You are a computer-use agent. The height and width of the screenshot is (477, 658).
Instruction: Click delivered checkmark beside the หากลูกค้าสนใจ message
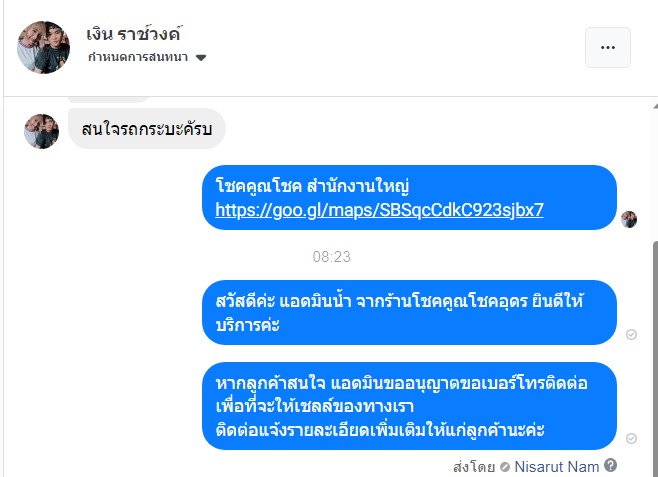[631, 438]
